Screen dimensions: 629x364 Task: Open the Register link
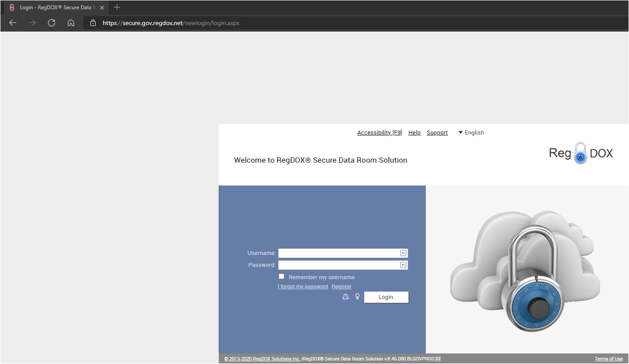pos(341,287)
